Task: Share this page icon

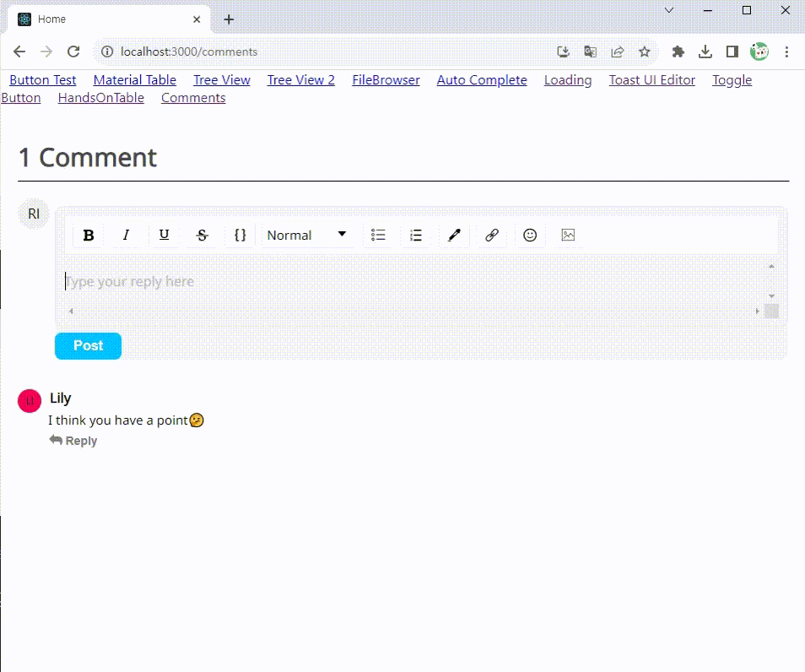Action: click(618, 51)
